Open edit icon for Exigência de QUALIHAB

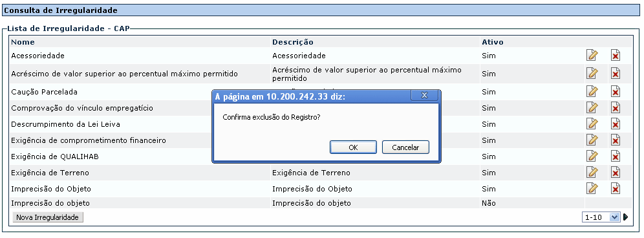pyautogui.click(x=592, y=157)
